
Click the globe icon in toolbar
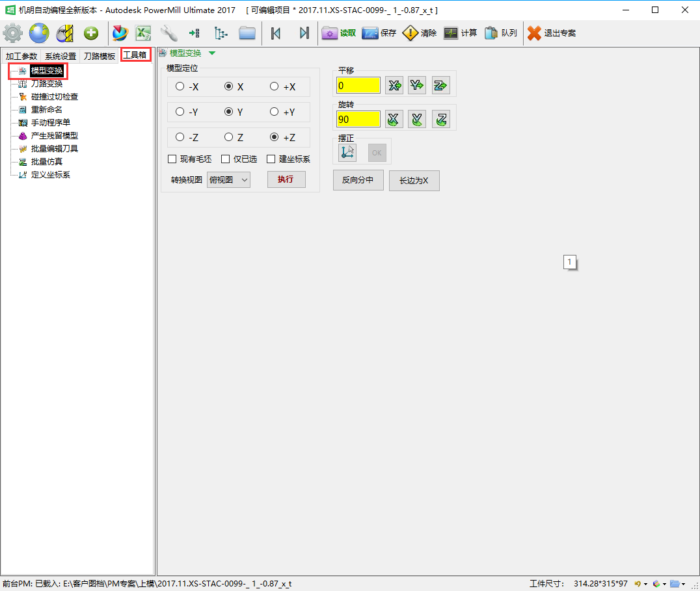coord(39,33)
